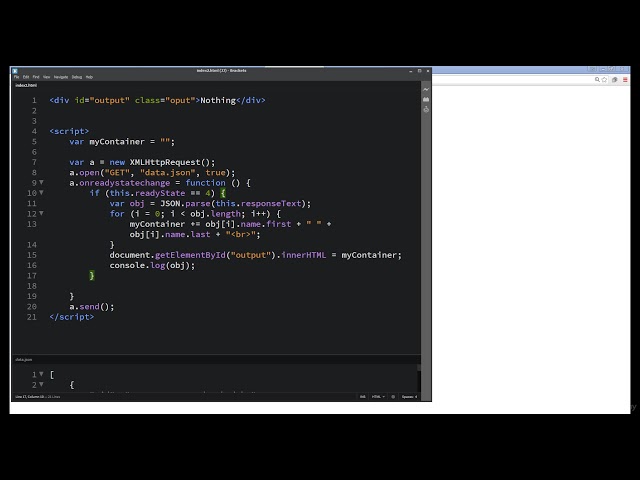The image size is (640, 480).
Task: Click the third icon in Brackets' right sidebar
Action: point(426,109)
